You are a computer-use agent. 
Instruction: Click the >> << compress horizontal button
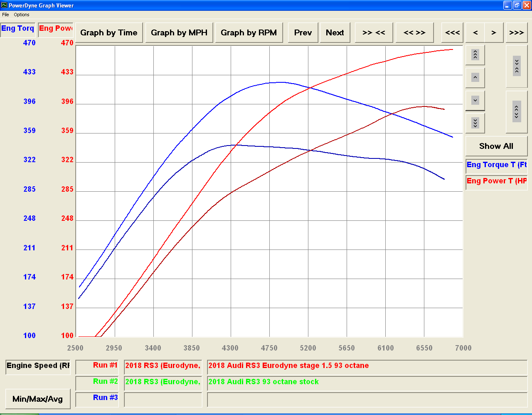click(374, 32)
